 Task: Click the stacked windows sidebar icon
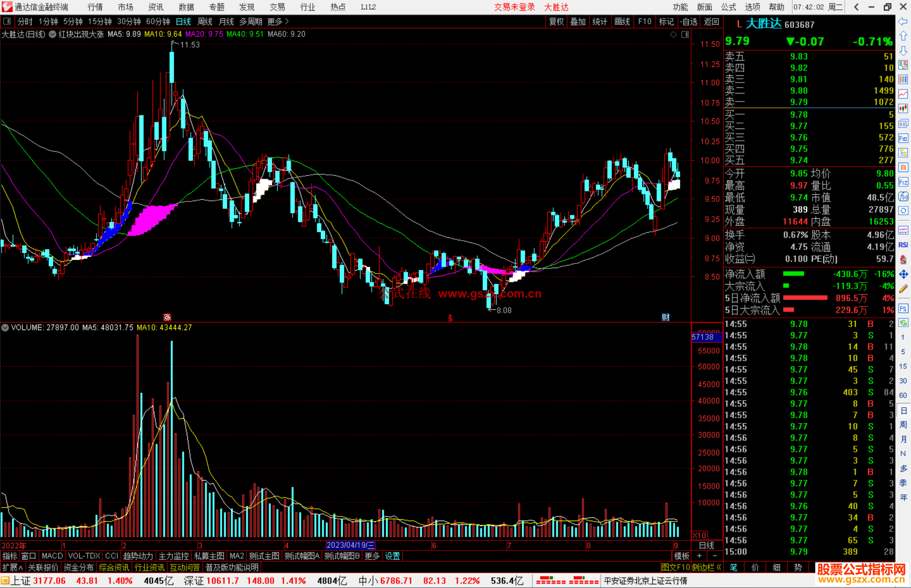click(903, 124)
